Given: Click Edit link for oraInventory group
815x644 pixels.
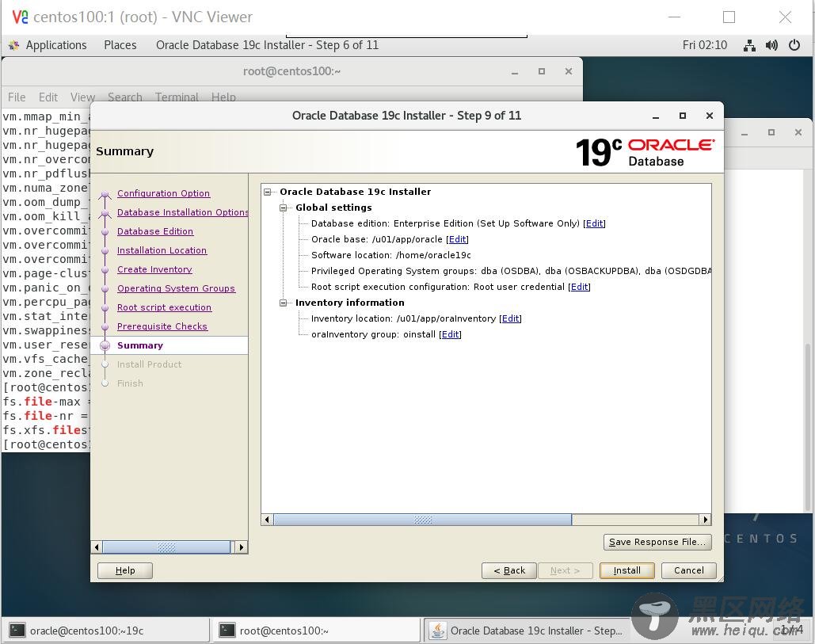Looking at the screenshot, I should tap(450, 334).
